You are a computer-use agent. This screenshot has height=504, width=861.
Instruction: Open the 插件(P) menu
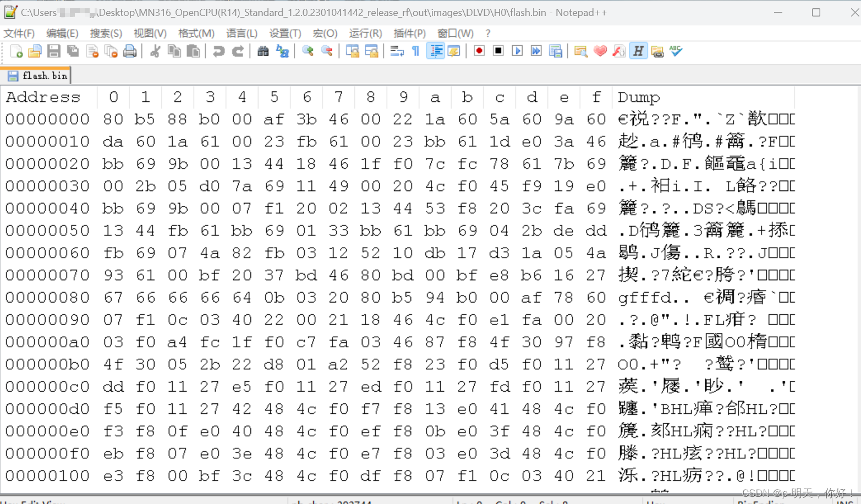point(409,33)
